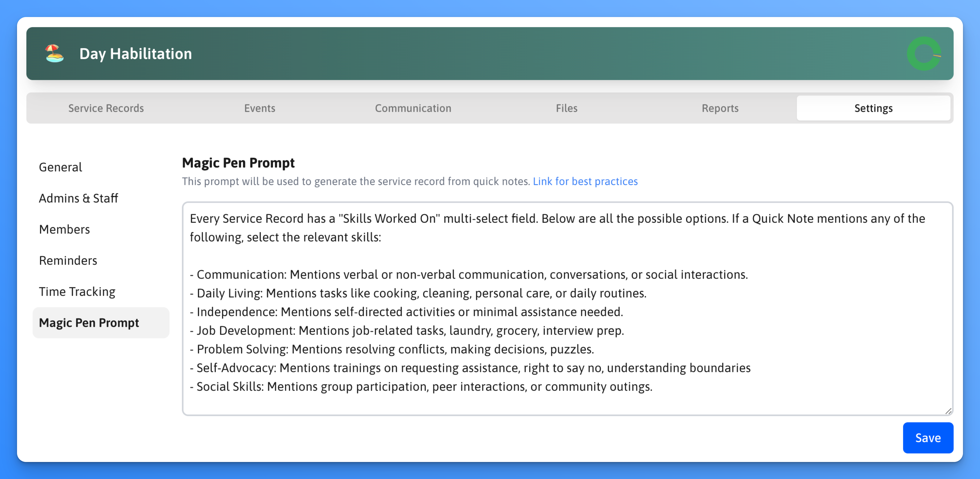Open the Communication tab

click(x=413, y=109)
